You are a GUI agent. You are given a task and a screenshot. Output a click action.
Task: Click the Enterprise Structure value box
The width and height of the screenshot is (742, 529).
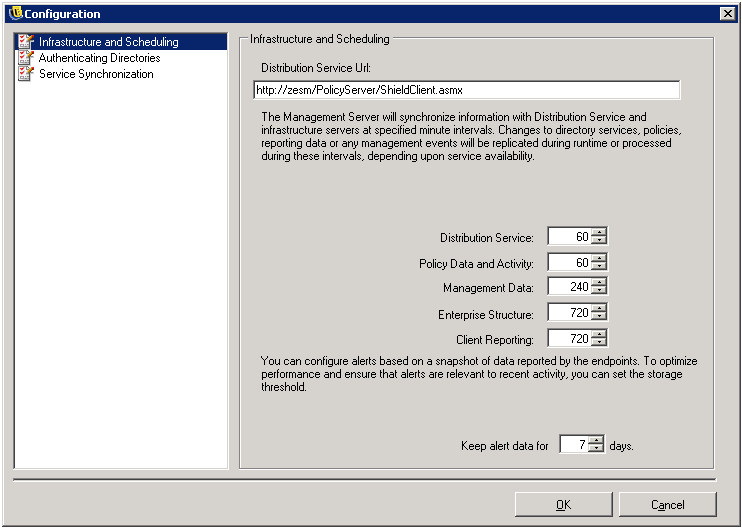[x=569, y=312]
